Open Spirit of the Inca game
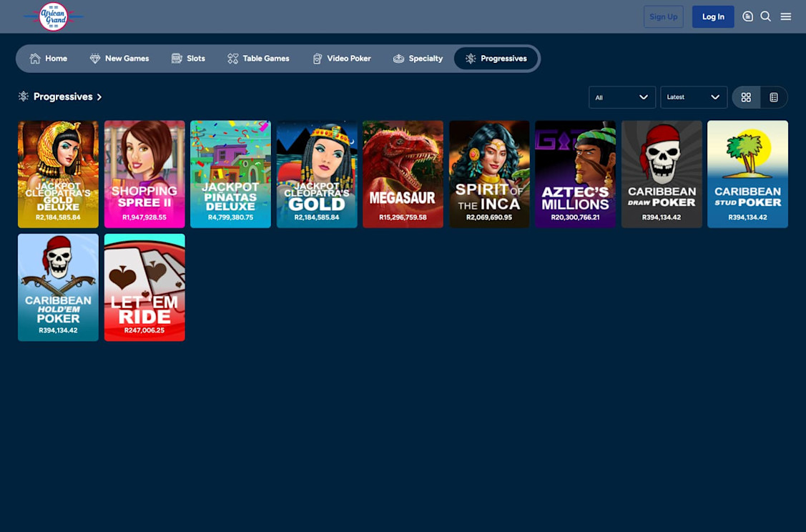This screenshot has width=806, height=532. 489,174
